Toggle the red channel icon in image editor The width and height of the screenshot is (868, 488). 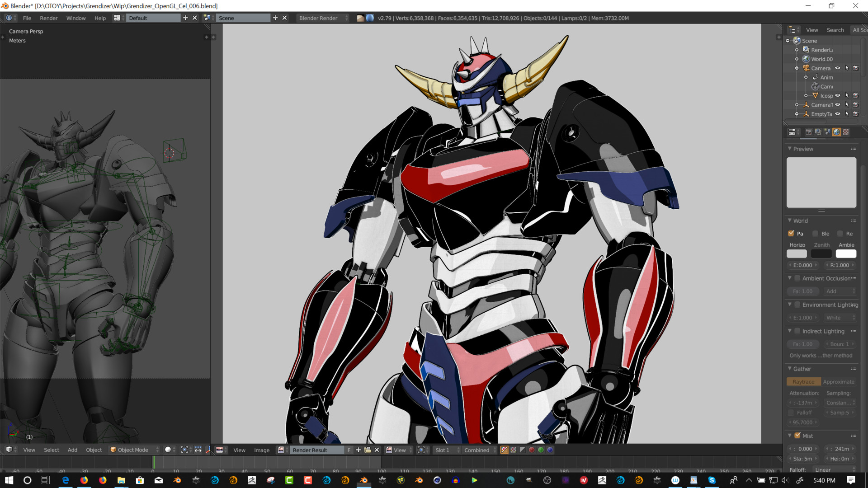coord(532,450)
